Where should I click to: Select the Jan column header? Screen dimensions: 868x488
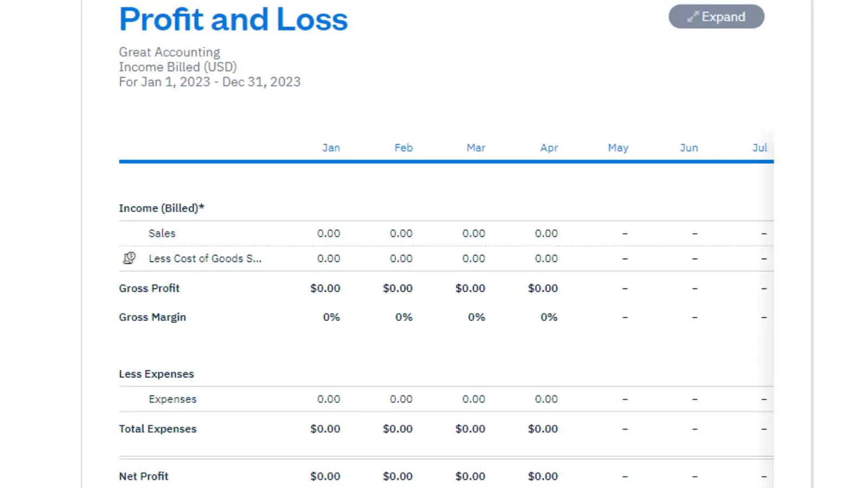331,147
